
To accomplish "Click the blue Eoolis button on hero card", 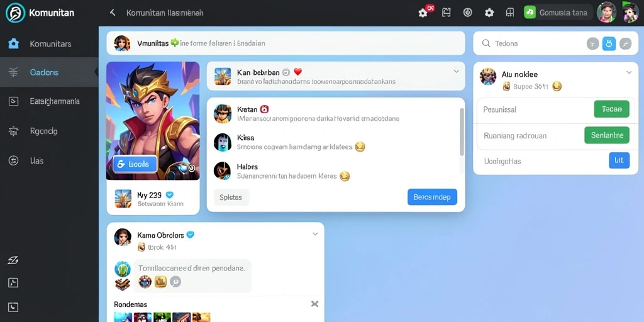I will pos(135,164).
